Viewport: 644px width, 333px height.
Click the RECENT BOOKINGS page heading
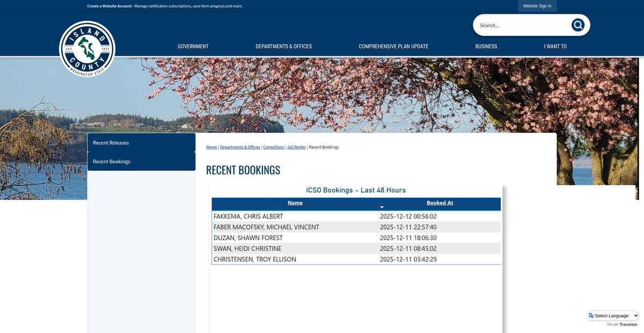click(243, 170)
